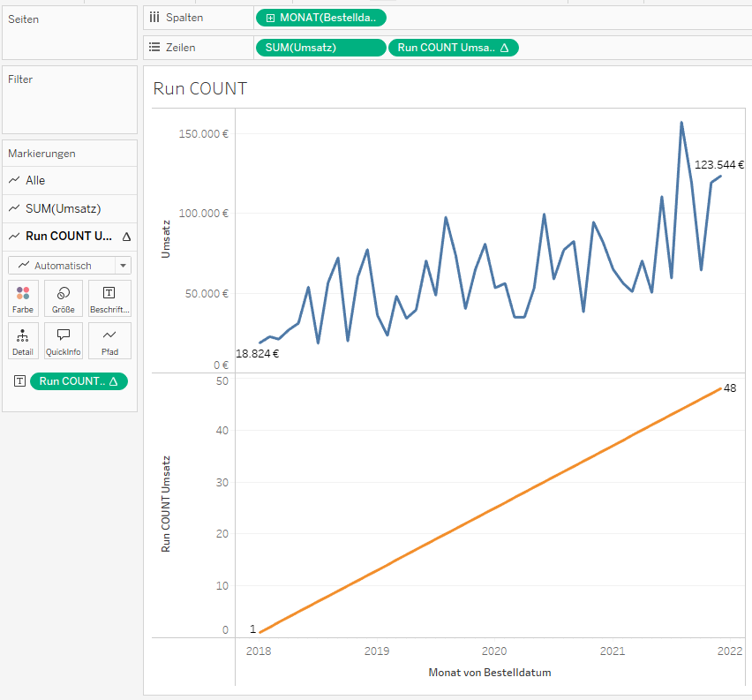Viewport: 752px width, 700px height.
Task: Click the Run COUNT Umsatz pill in rows
Action: pos(453,48)
